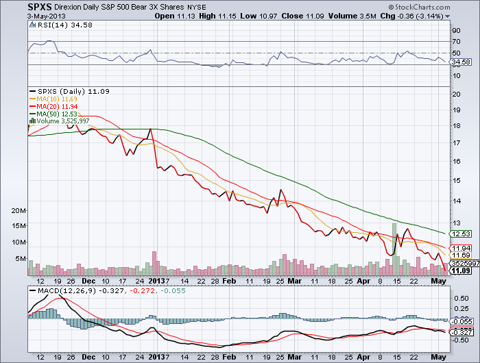The image size is (480, 363).
Task: Click the 20M label on the volume scale
Action: 19,211
